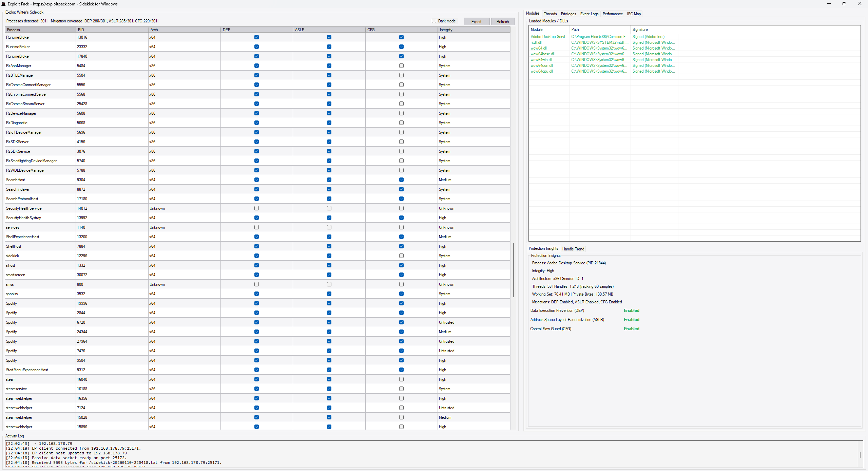
Task: Open the Privileges tab
Action: tap(568, 14)
